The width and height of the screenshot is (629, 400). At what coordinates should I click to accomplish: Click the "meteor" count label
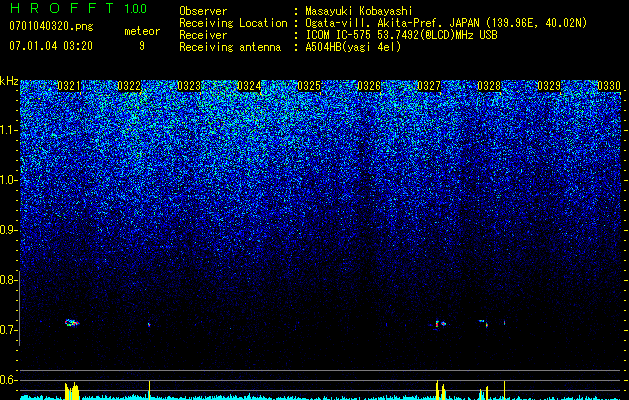pos(142,31)
